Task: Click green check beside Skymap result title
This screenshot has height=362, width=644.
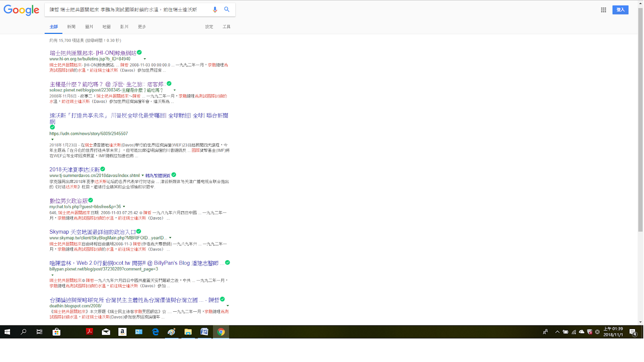Action: 139,231
